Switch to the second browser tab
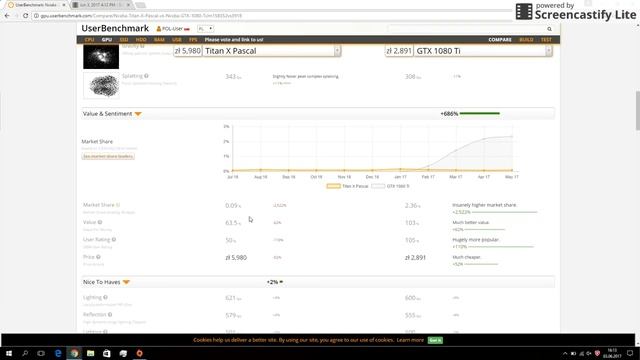 point(100,5)
